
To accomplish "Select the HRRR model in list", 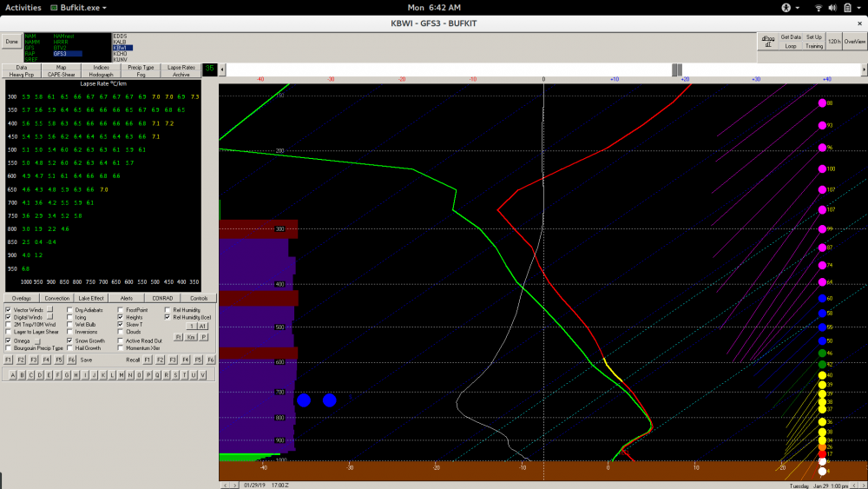I will tap(61, 42).
